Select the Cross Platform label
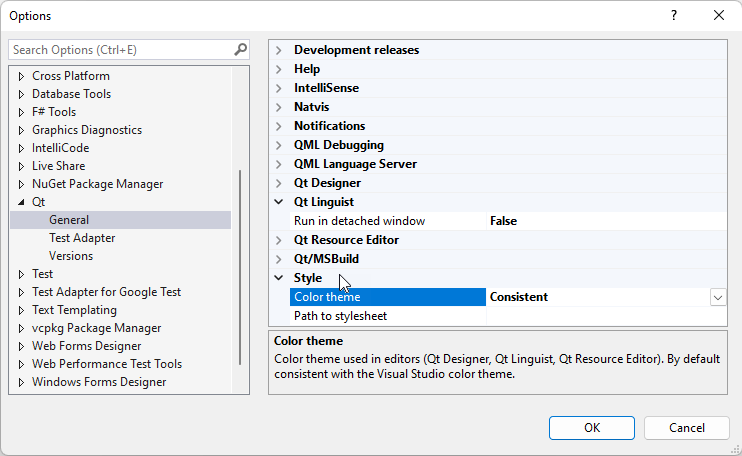This screenshot has height=456, width=742. pos(71,76)
